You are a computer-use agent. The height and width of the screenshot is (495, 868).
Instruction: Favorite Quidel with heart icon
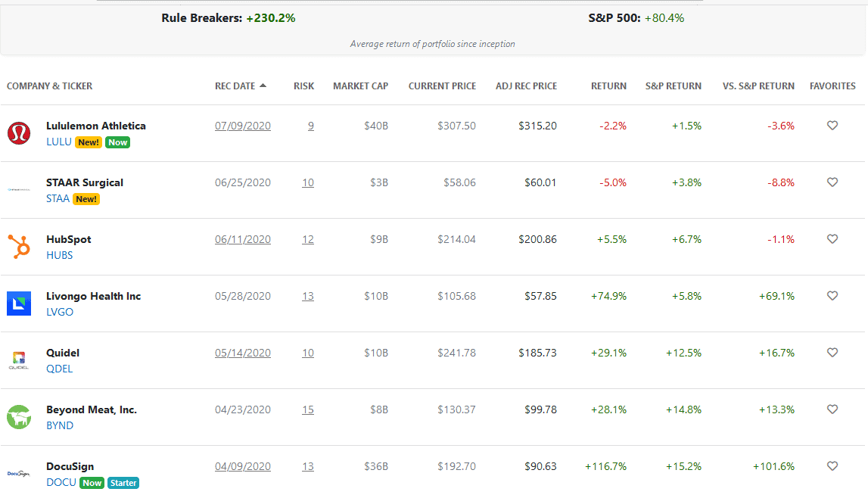click(832, 353)
